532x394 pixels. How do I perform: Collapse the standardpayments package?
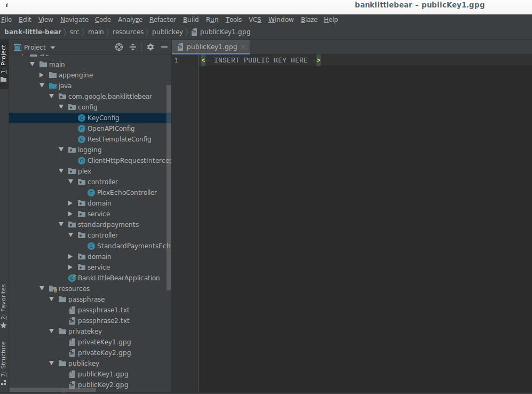click(x=61, y=224)
